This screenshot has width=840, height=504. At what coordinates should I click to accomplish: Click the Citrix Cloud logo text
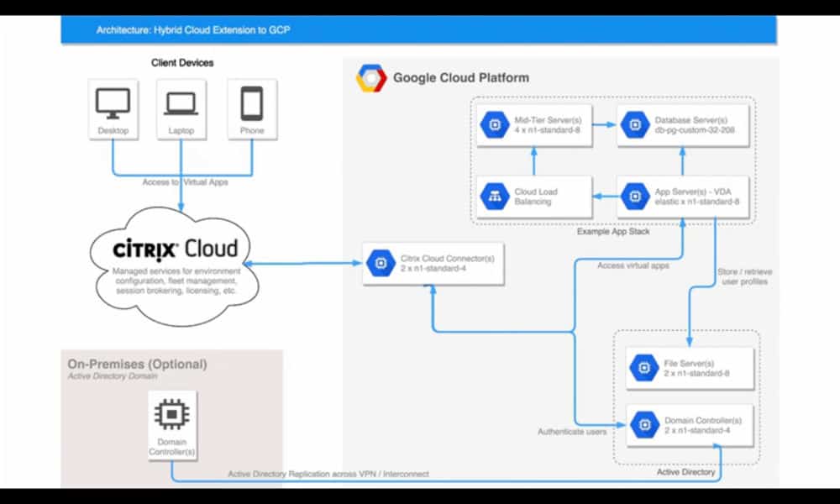176,249
